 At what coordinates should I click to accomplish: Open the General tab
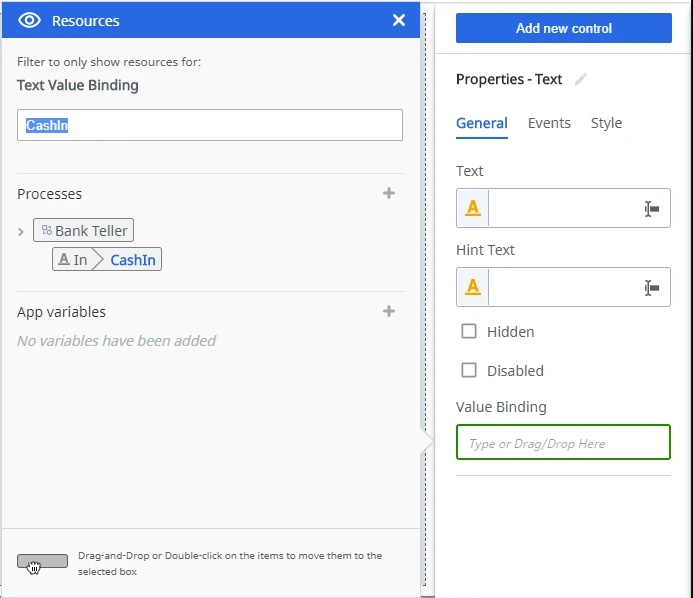[481, 123]
